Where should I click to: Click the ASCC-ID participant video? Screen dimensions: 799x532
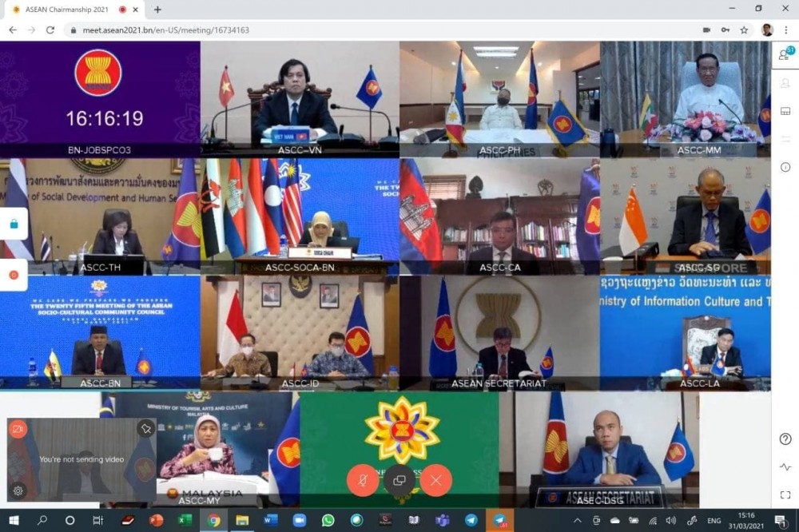[x=300, y=333]
